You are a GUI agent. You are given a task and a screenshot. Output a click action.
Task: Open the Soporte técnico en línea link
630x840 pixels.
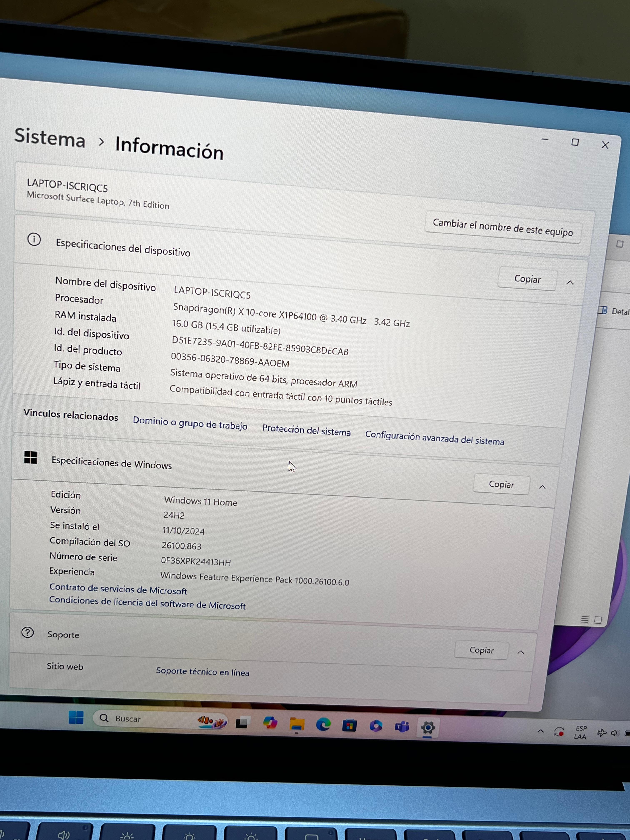[202, 672]
